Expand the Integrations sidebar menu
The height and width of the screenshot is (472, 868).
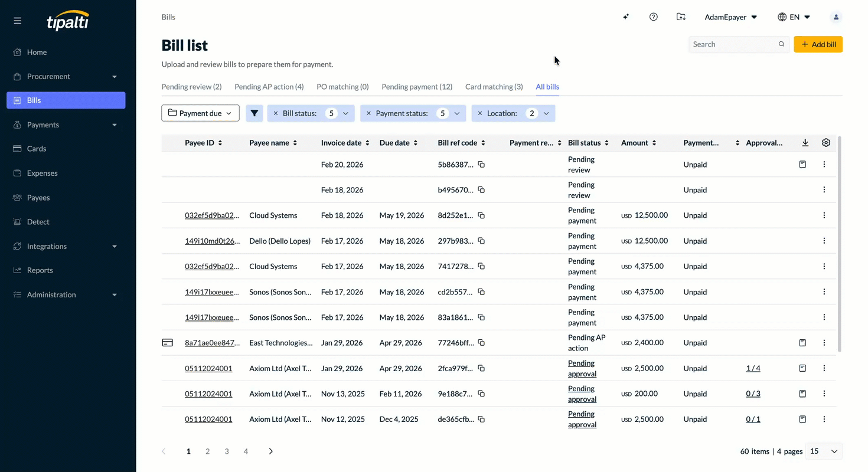[x=66, y=246]
